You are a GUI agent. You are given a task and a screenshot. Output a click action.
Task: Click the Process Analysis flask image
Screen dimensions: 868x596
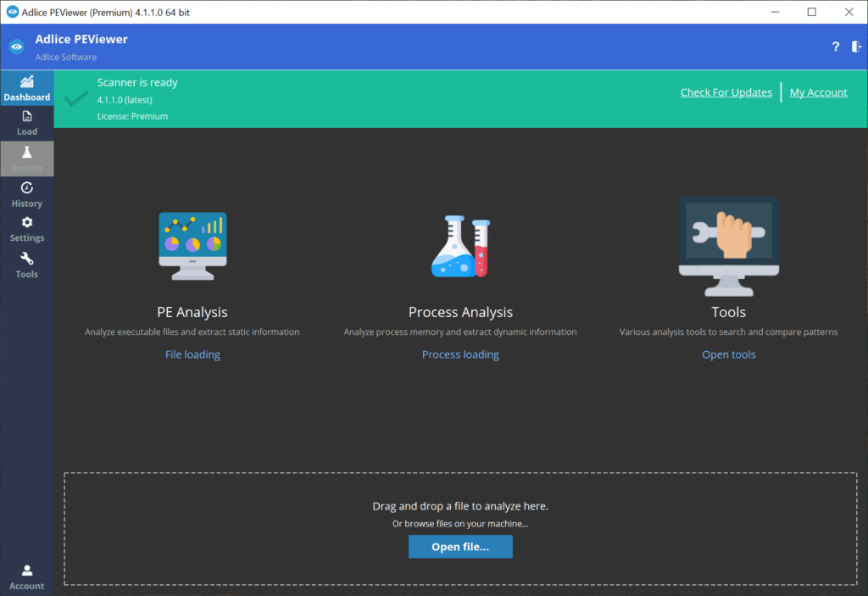tap(460, 246)
